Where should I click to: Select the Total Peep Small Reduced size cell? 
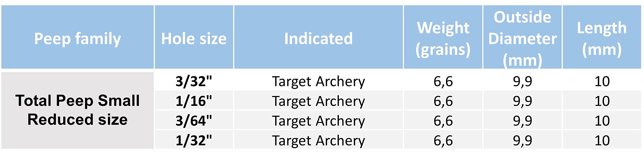click(77, 110)
